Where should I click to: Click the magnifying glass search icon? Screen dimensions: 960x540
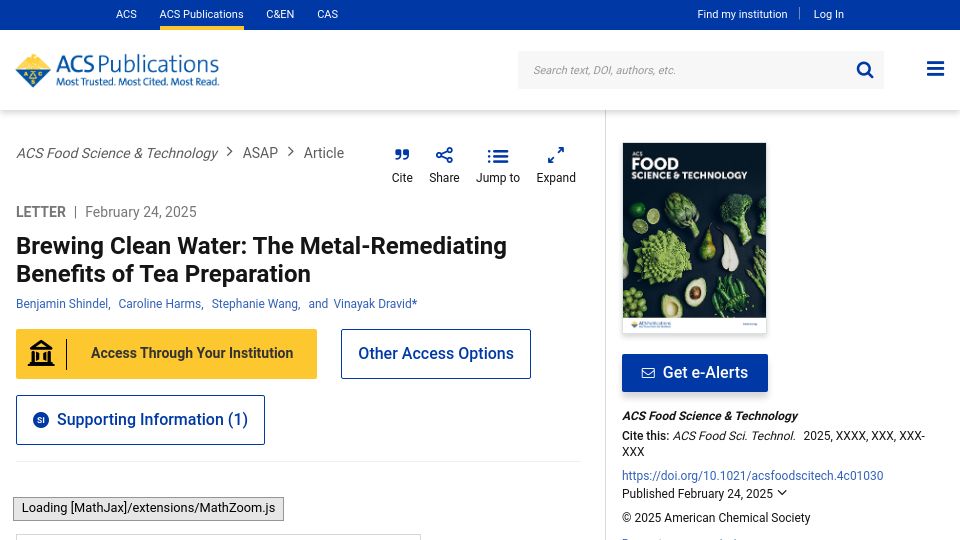(x=864, y=70)
